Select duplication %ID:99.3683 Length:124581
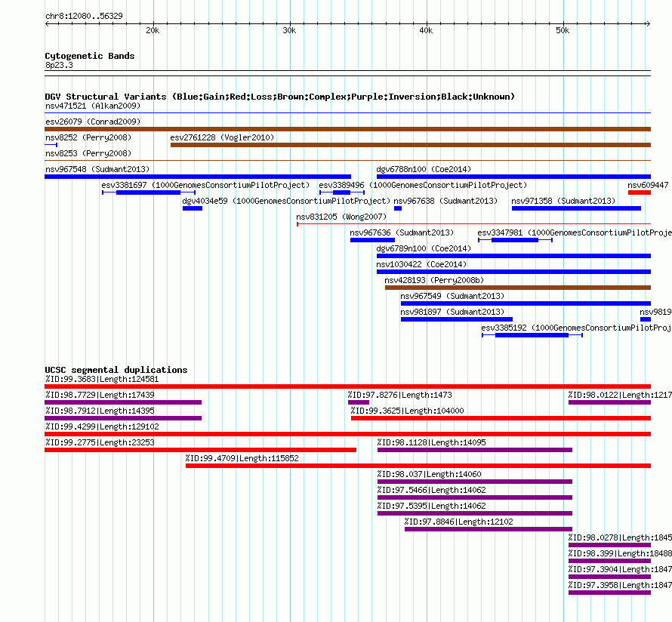This screenshot has width=672, height=622. (x=347, y=386)
